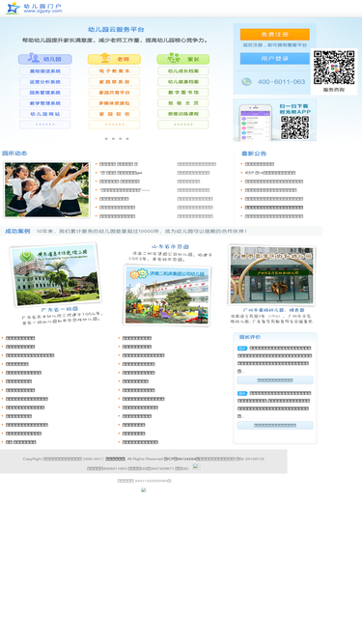Click the phone icon beside 400-6011-063
The height and width of the screenshot is (644, 362).
[x=246, y=82]
